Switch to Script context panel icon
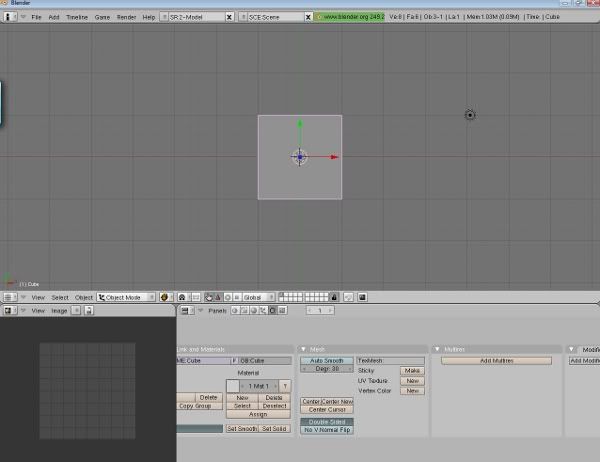 click(244, 310)
